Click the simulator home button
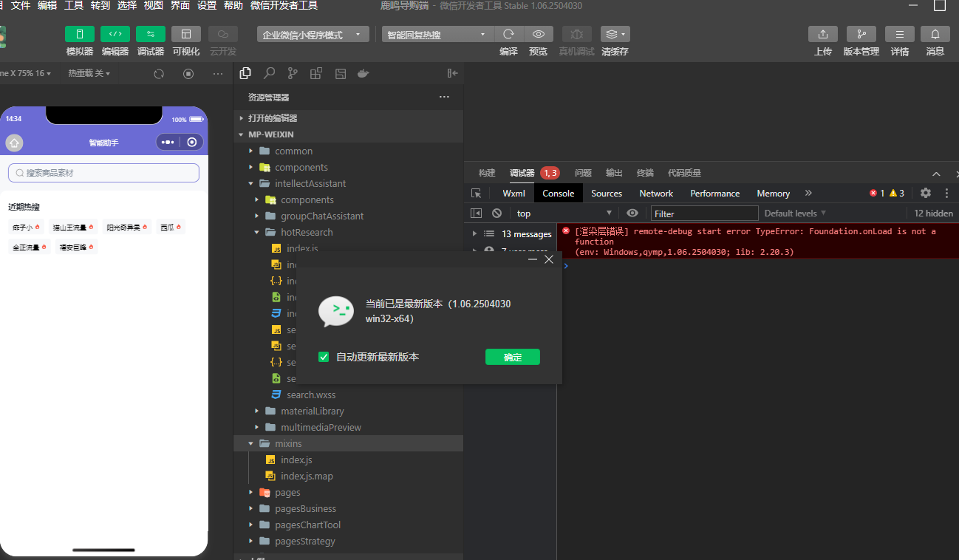 14,143
